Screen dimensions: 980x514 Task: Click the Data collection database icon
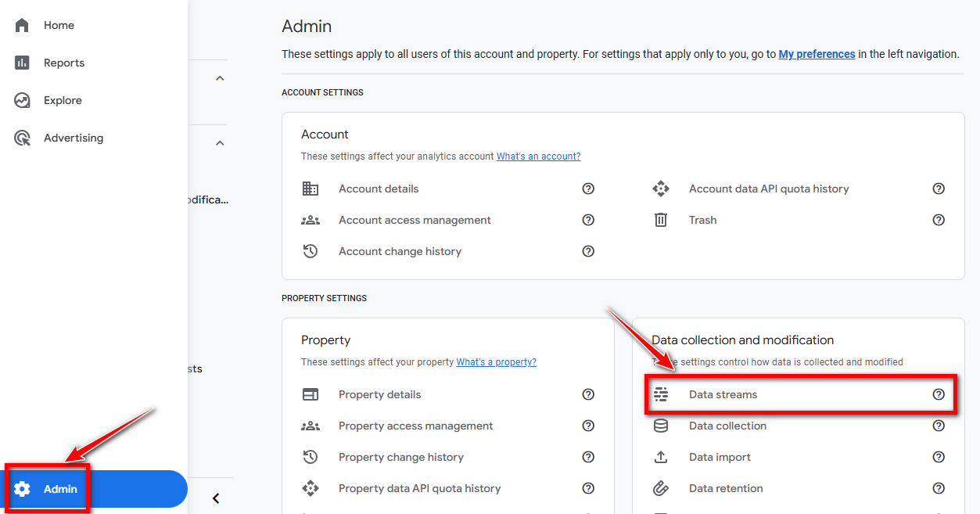click(x=661, y=426)
